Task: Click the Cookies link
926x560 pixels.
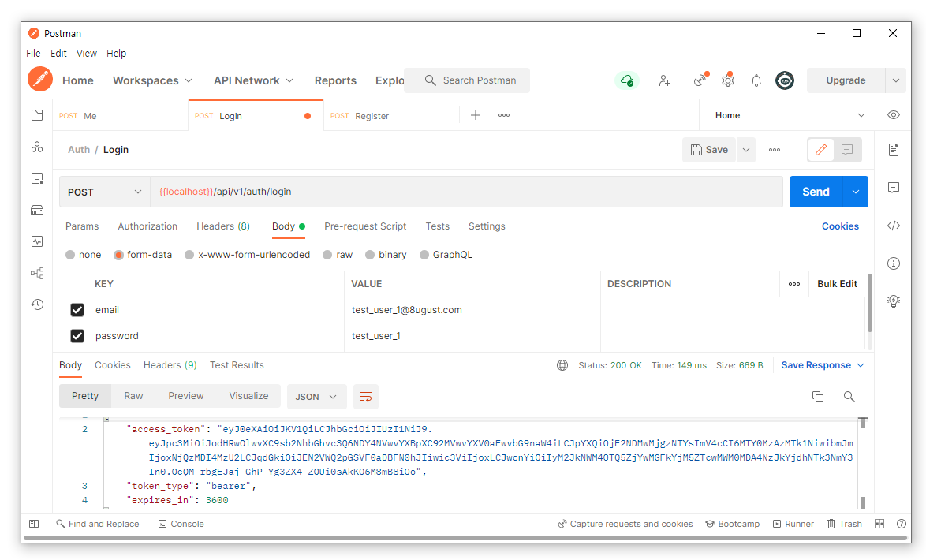Action: (x=840, y=226)
